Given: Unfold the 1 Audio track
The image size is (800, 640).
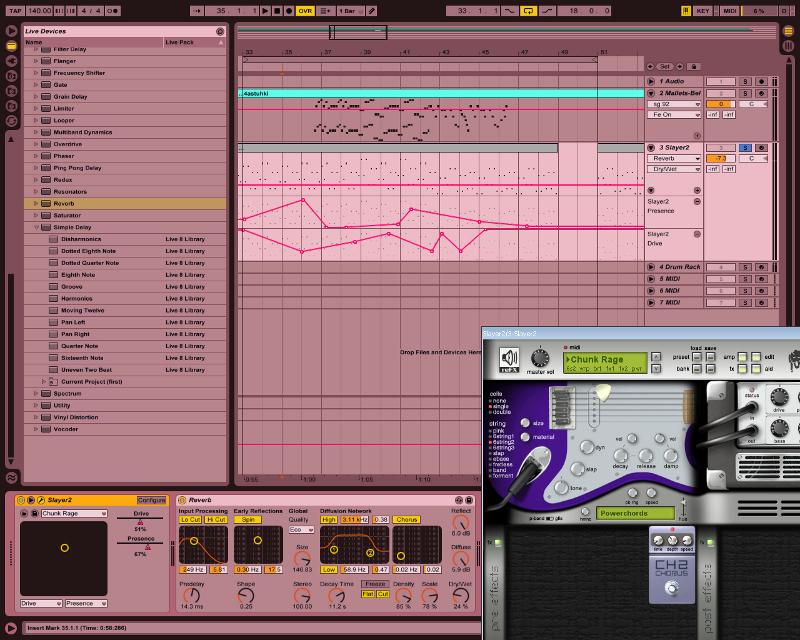Looking at the screenshot, I should [651, 81].
